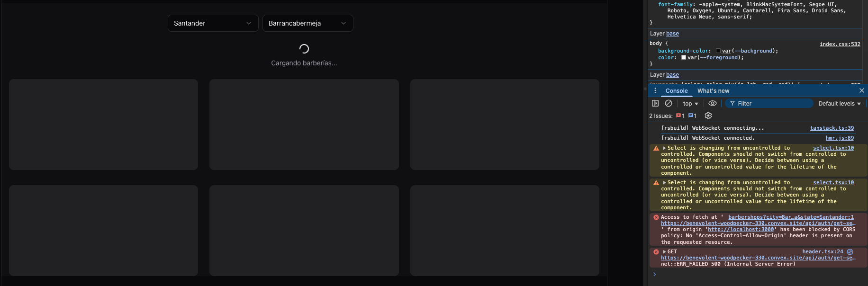Click the blue info issues counter
The image size is (868, 286).
pyautogui.click(x=692, y=116)
